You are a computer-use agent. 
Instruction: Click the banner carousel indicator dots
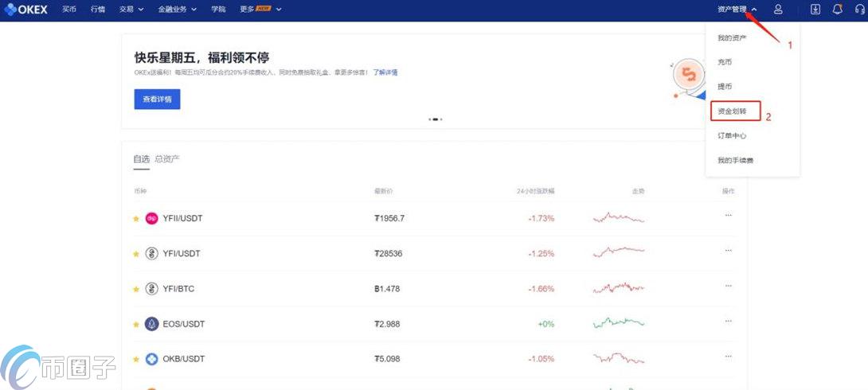click(x=435, y=119)
